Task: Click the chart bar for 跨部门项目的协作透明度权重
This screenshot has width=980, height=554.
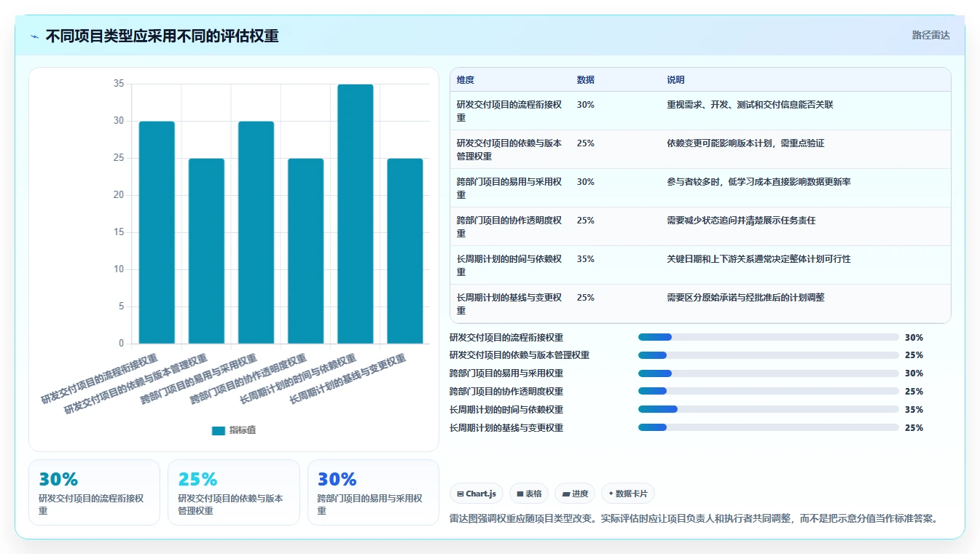Action: click(305, 251)
